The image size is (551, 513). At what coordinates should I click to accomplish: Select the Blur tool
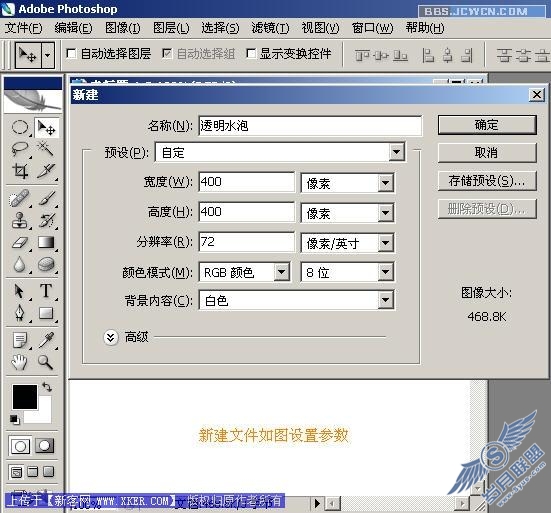pos(20,265)
